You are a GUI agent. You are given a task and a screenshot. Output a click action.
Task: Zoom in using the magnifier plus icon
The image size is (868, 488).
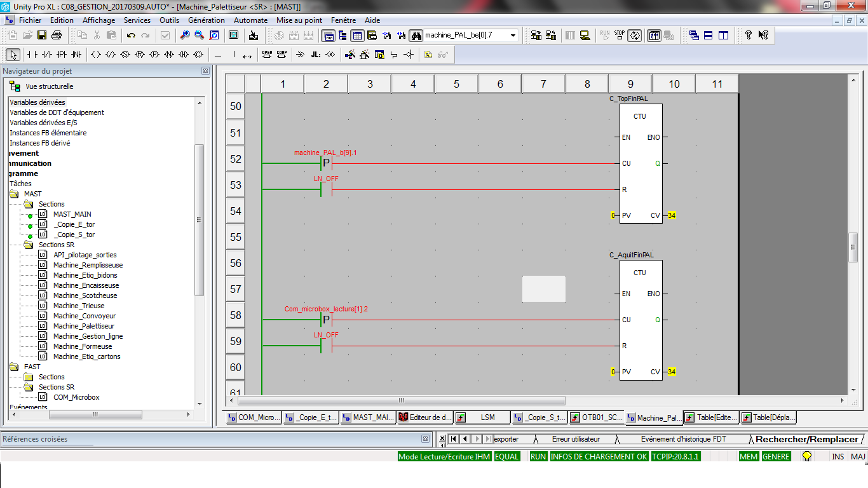point(184,36)
